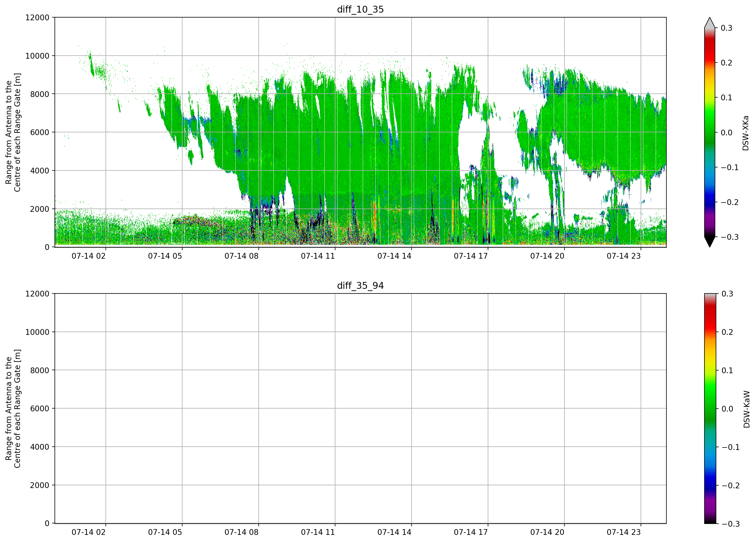Select the 0.3 tick on DSW-XKa colorbar
The width and height of the screenshot is (756, 542).
pos(726,28)
